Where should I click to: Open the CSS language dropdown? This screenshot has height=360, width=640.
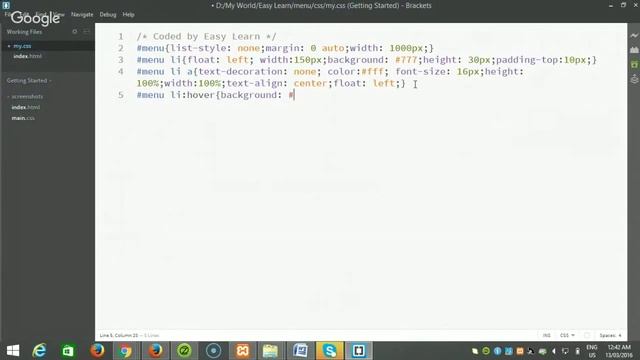pos(567,336)
